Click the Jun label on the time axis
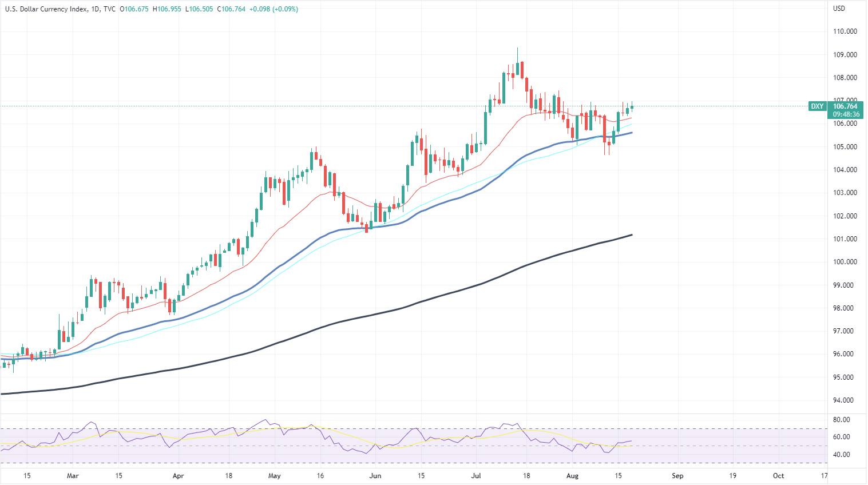The image size is (868, 485). point(375,476)
